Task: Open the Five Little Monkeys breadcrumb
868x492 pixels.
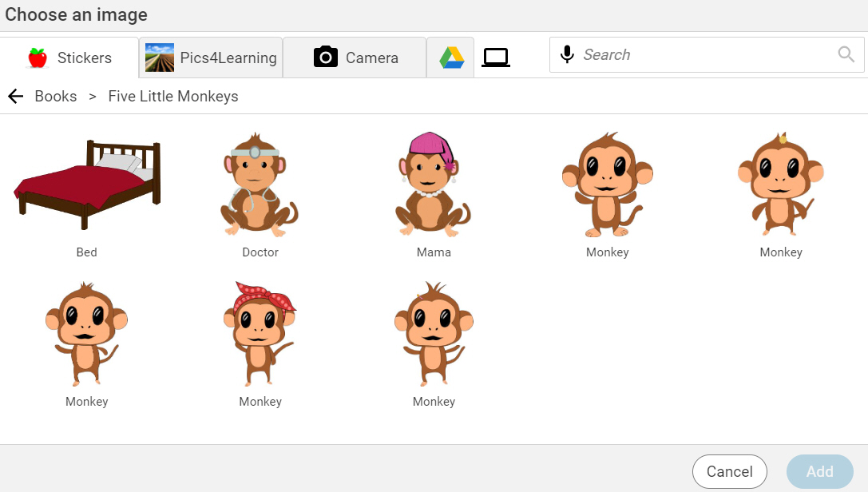Action: point(172,96)
